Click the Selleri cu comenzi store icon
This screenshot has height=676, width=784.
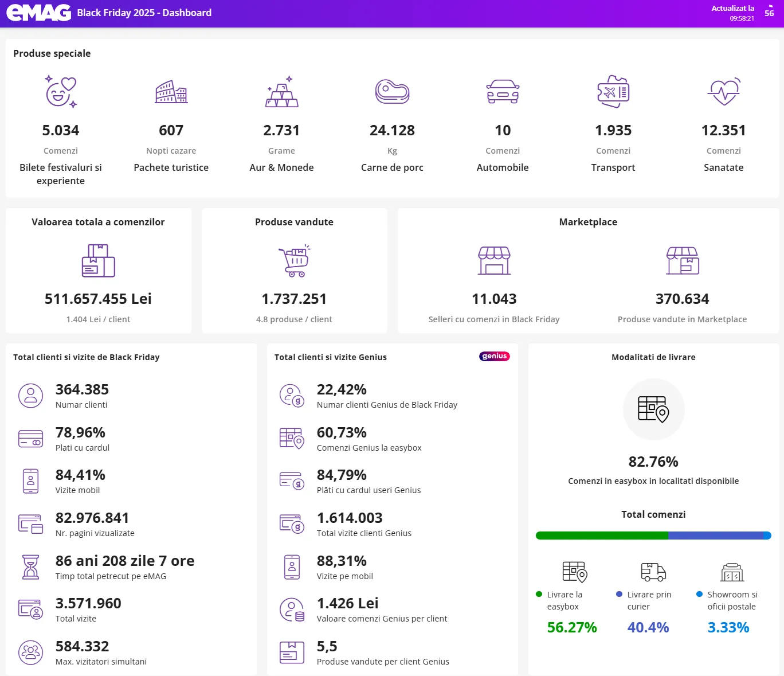tap(494, 261)
